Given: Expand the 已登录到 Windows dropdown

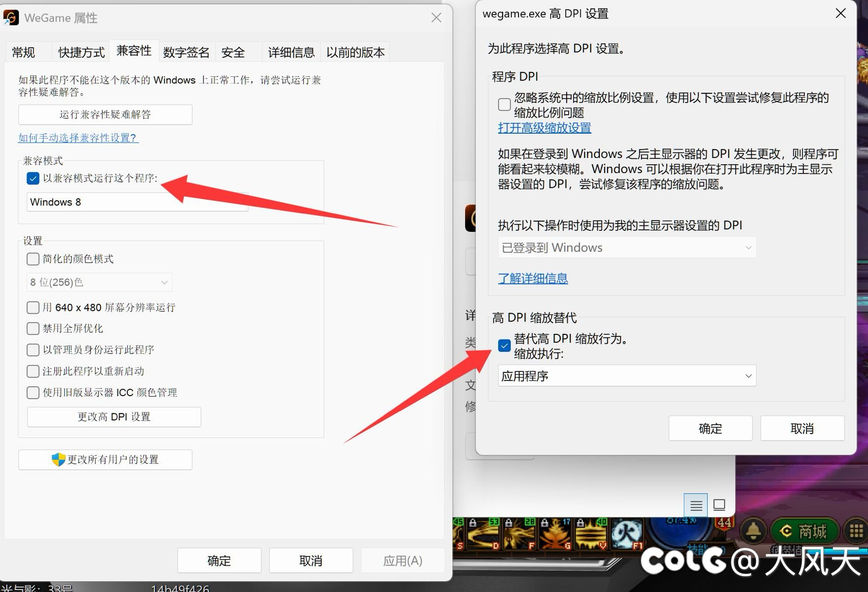Looking at the screenshot, I should (626, 248).
